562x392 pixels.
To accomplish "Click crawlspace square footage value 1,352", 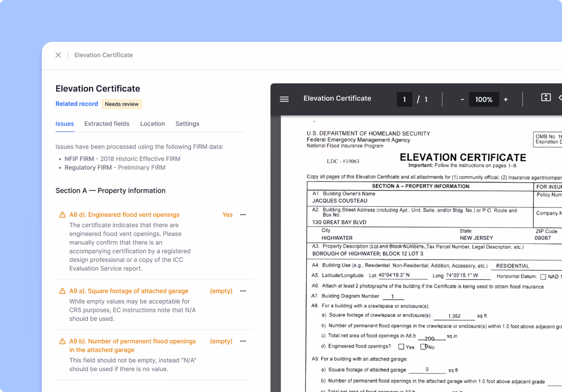I will pyautogui.click(x=454, y=316).
